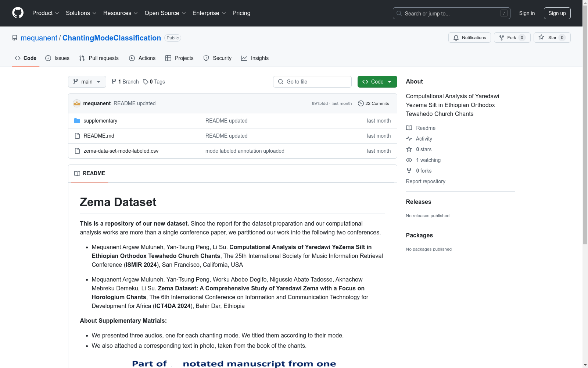The height and width of the screenshot is (368, 588).
Task: Click the tag icon next to 0 Tags
Action: [x=146, y=82]
